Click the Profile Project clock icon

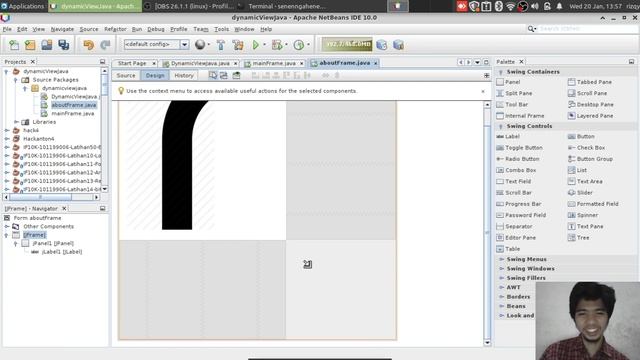(299, 45)
